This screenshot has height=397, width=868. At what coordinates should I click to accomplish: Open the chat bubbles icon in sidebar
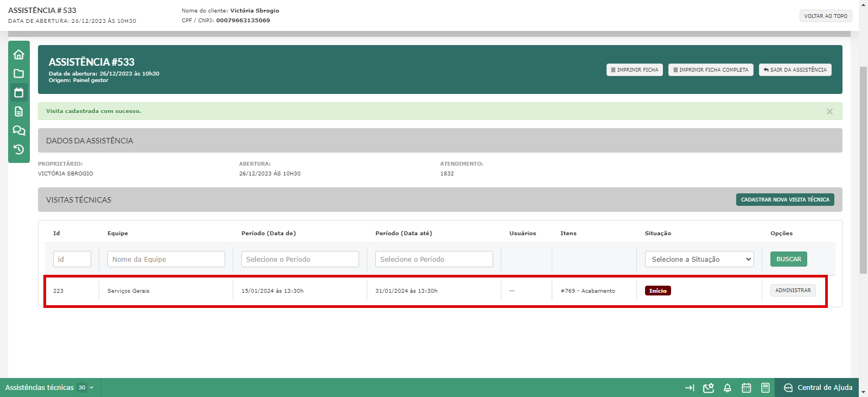click(x=19, y=130)
